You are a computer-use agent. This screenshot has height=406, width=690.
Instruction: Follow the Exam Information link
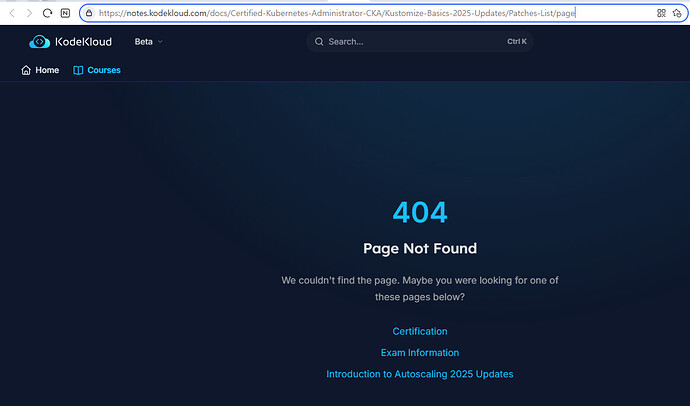click(420, 353)
